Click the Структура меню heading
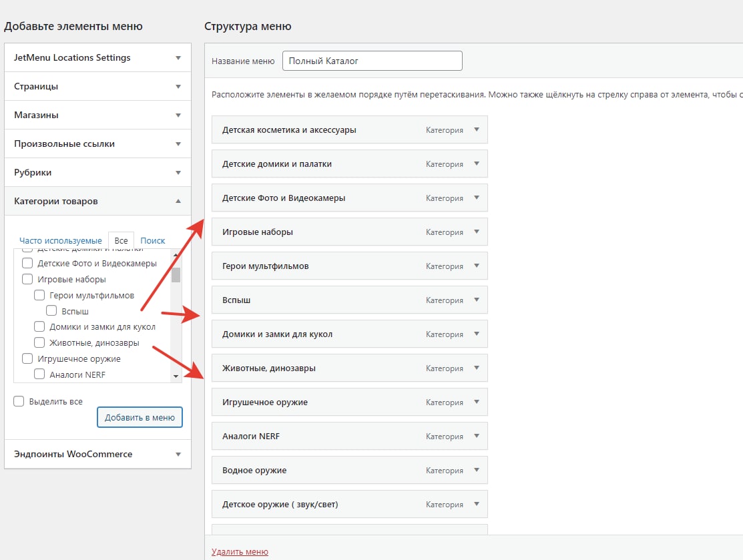The width and height of the screenshot is (743, 560). [248, 27]
